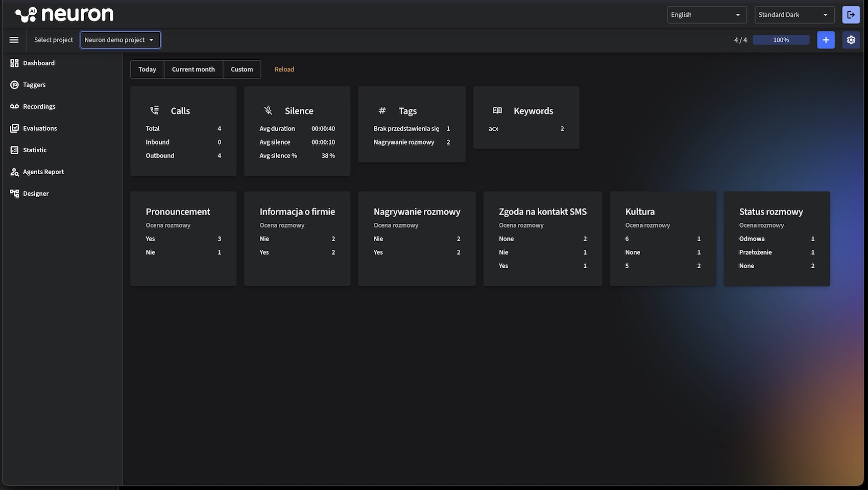Collapse sidebar with the hamburger menu icon

coord(14,40)
